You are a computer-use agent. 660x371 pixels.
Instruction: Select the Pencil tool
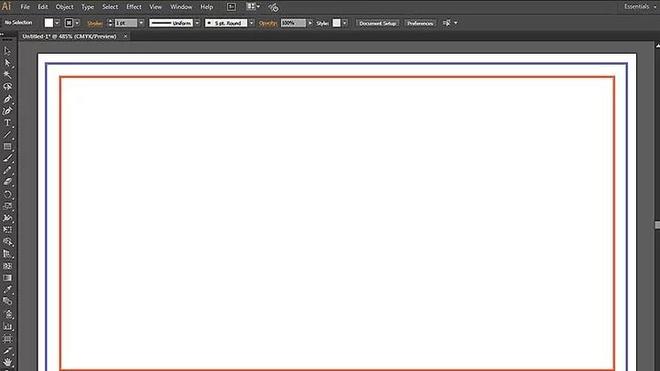coord(7,171)
